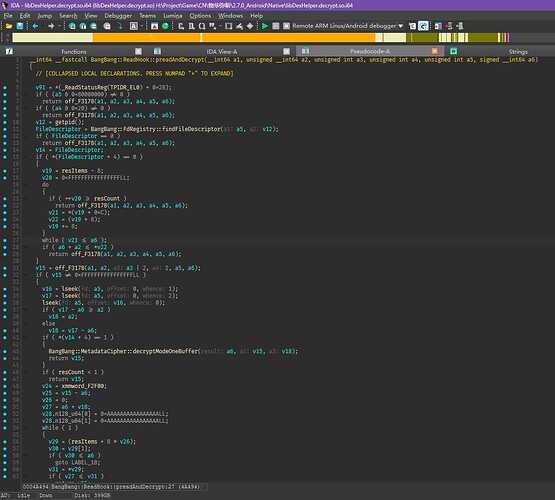Image resolution: width=555 pixels, height=500 pixels.
Task: Pause the process using the pause icon
Action: (276, 26)
